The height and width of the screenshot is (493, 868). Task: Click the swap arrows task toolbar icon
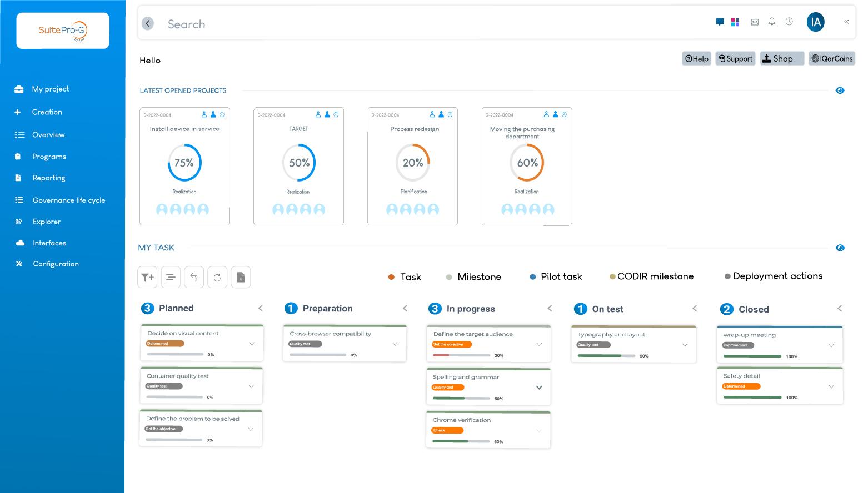(x=194, y=277)
